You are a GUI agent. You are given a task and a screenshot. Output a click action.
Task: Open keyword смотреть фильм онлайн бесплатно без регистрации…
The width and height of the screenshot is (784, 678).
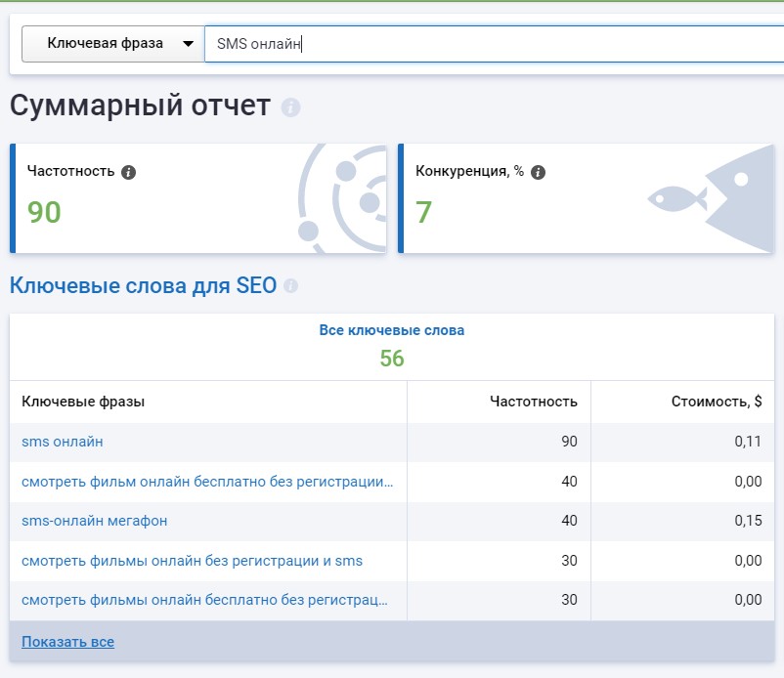(x=207, y=482)
